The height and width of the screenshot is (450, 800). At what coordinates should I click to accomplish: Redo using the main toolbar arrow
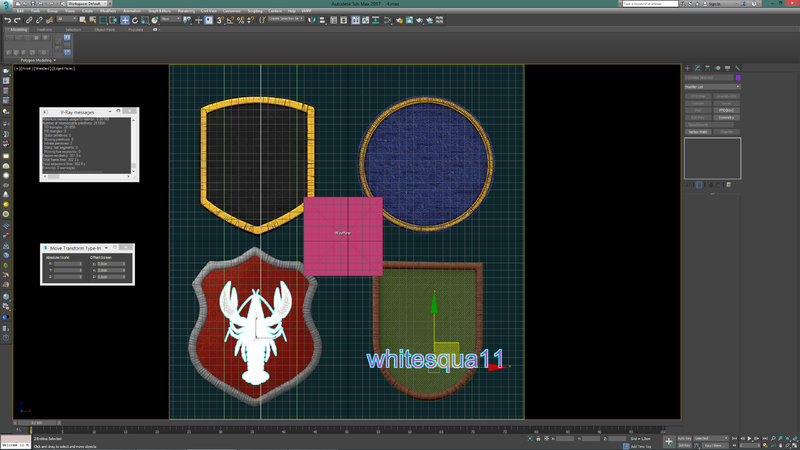click(17, 20)
